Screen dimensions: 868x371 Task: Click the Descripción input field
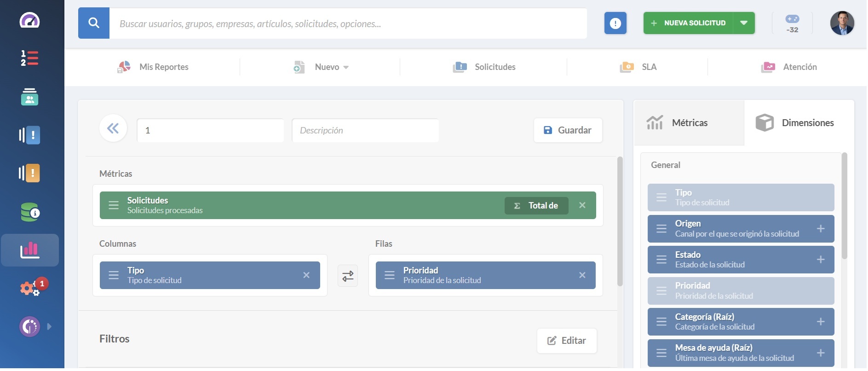(x=365, y=130)
